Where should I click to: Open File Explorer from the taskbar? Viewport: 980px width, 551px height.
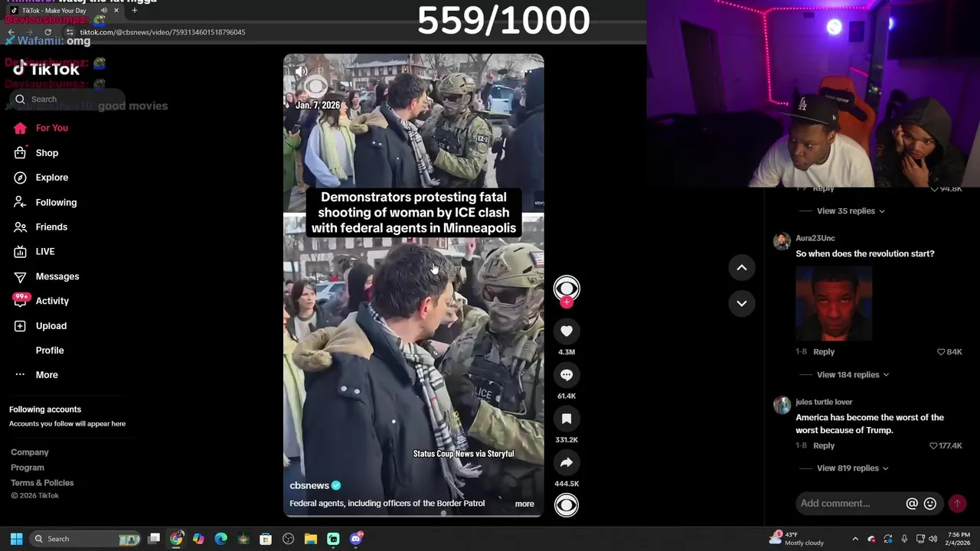pos(310,539)
